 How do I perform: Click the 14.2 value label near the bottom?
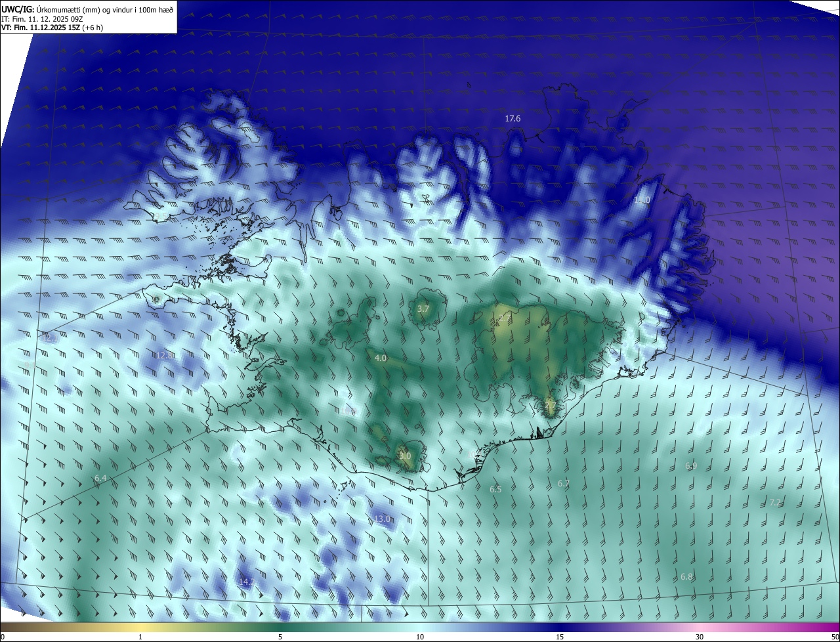pos(247,582)
